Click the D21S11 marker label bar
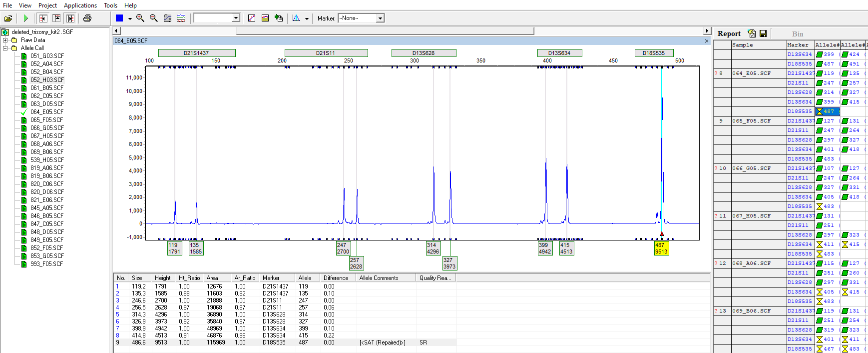The height and width of the screenshot is (353, 868). [326, 53]
